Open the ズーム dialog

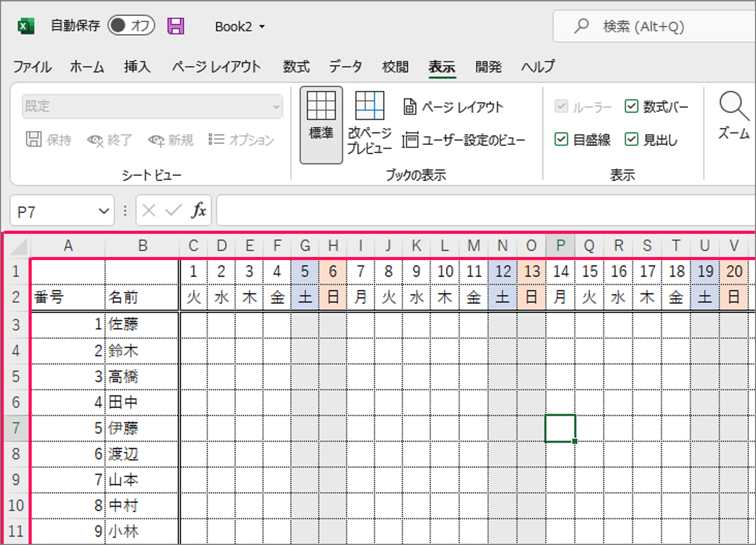point(733,116)
